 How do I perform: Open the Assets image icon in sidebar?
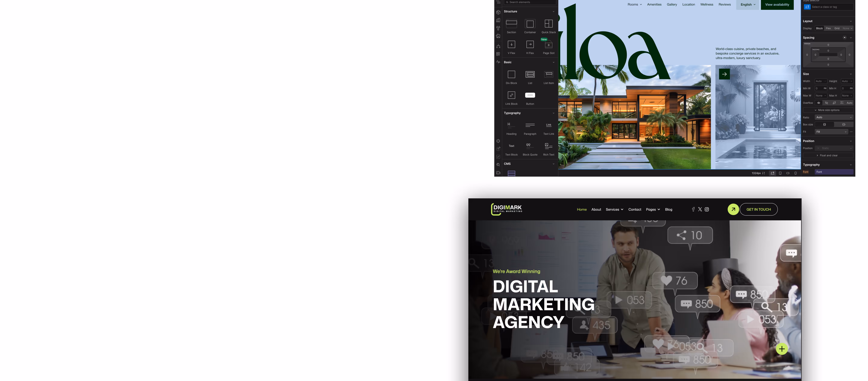pyautogui.click(x=498, y=36)
